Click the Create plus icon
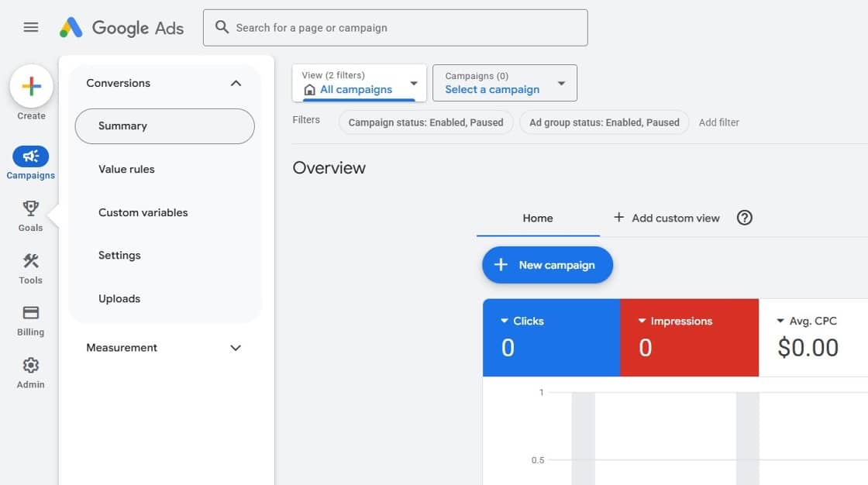 pos(31,86)
